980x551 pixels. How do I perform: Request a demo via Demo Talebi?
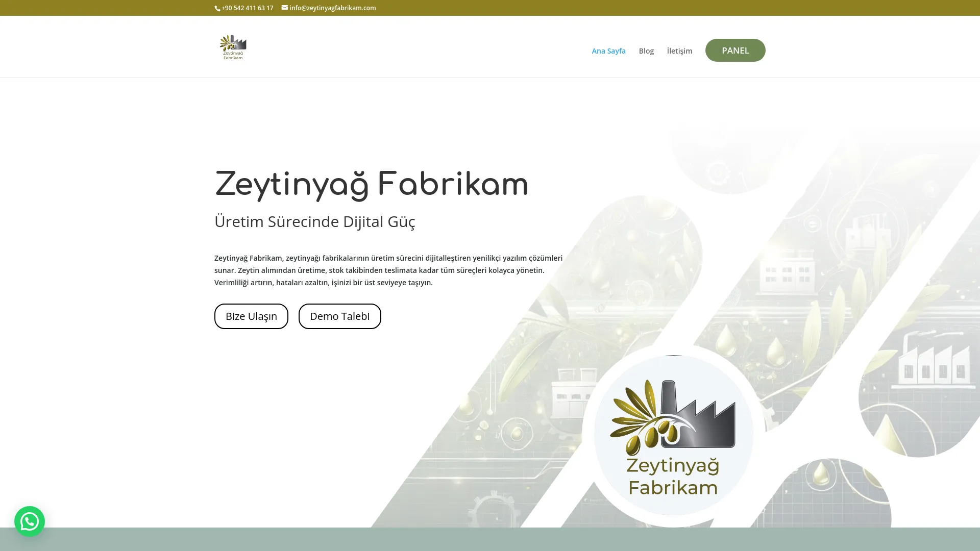340,316
